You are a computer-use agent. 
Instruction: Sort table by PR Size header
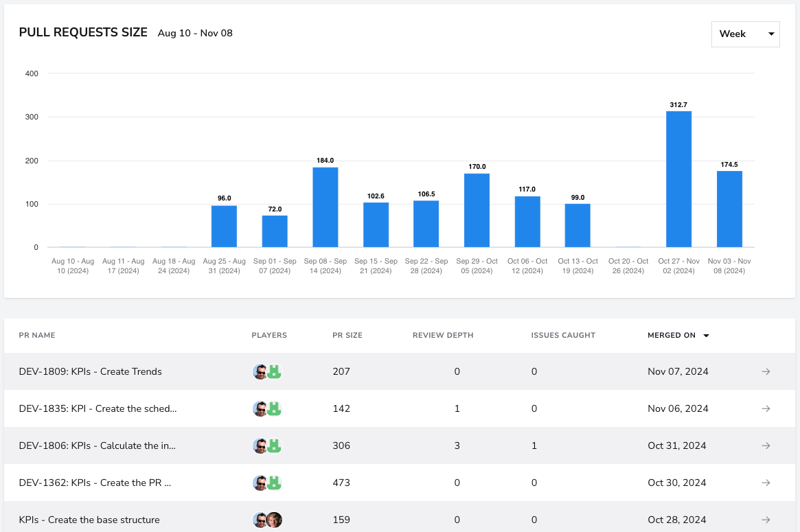click(x=347, y=336)
